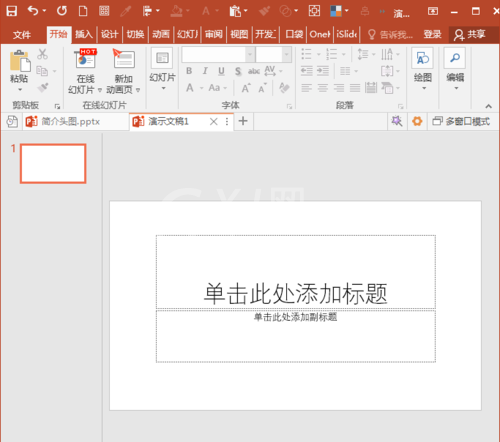Click the Redo icon in title bar
The image size is (500, 442).
(x=61, y=11)
